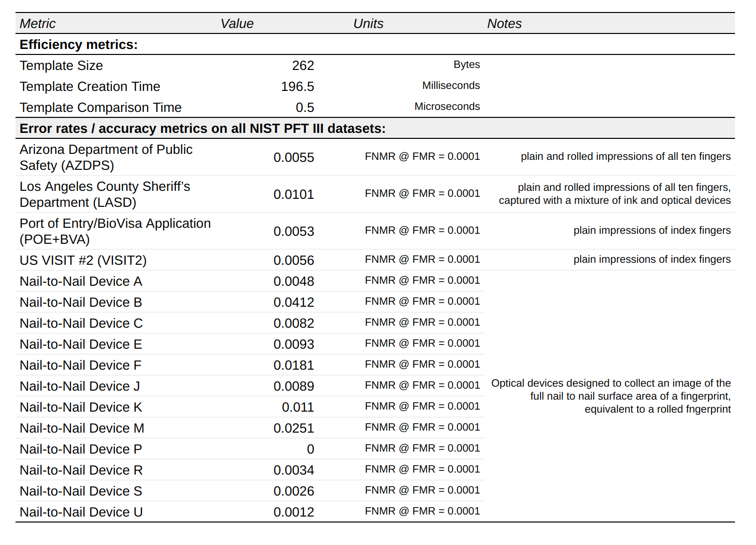Viewport: 756px width, 545px height.
Task: Select the Error rates section heading
Action: [202, 128]
